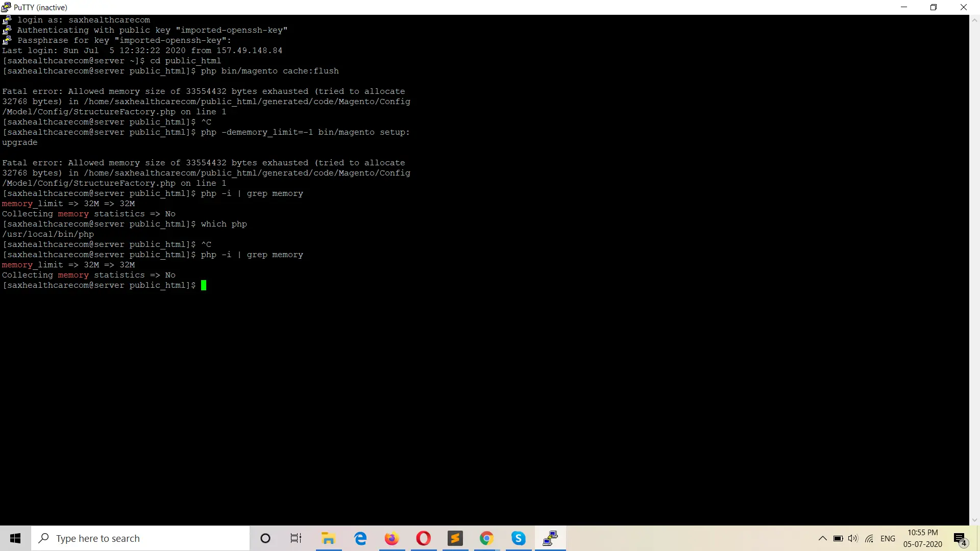Open Skype from the taskbar
980x551 pixels.
coord(519,538)
